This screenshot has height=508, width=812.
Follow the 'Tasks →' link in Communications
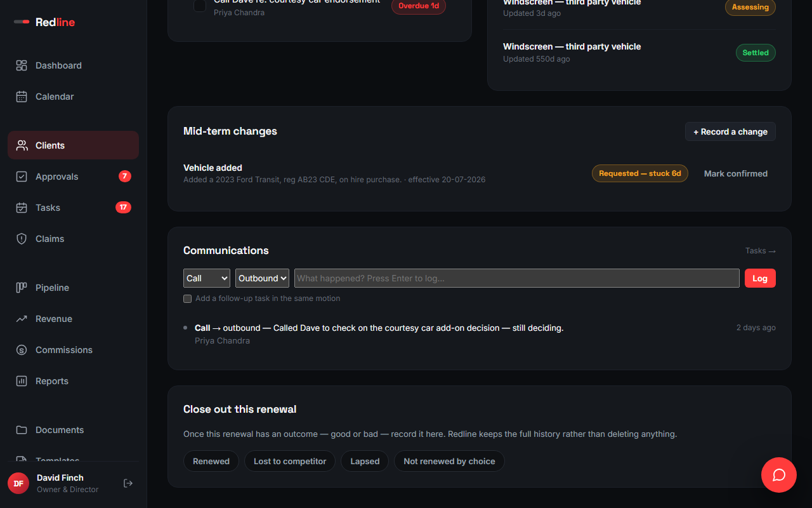coord(761,251)
